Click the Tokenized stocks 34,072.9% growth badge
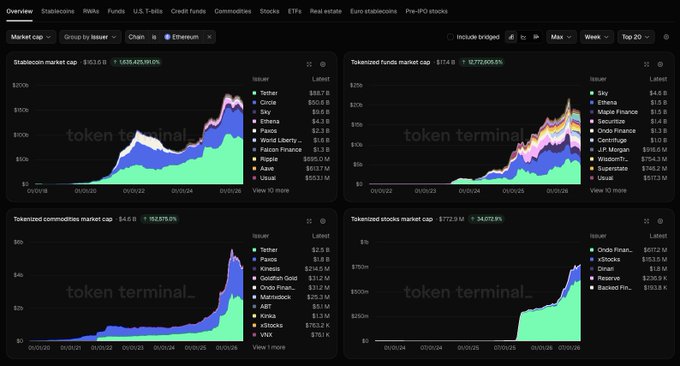Image resolution: width=680 pixels, height=366 pixels. pos(486,219)
